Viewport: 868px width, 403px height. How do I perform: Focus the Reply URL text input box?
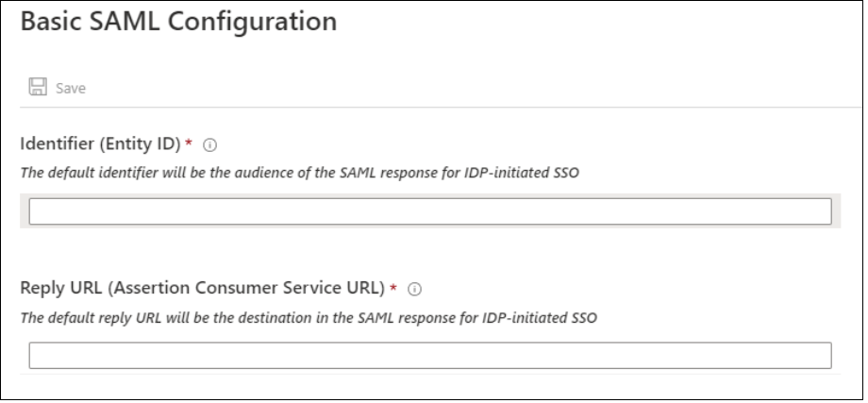(430, 356)
